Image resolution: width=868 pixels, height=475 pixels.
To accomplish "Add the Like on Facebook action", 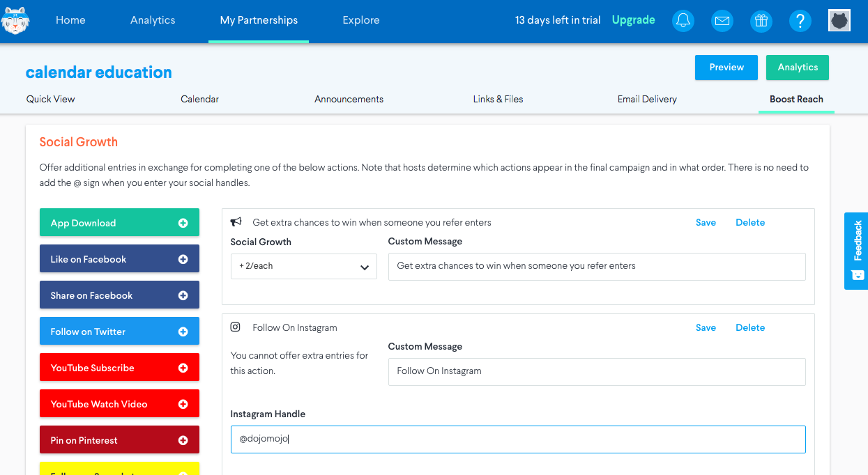I will click(119, 259).
